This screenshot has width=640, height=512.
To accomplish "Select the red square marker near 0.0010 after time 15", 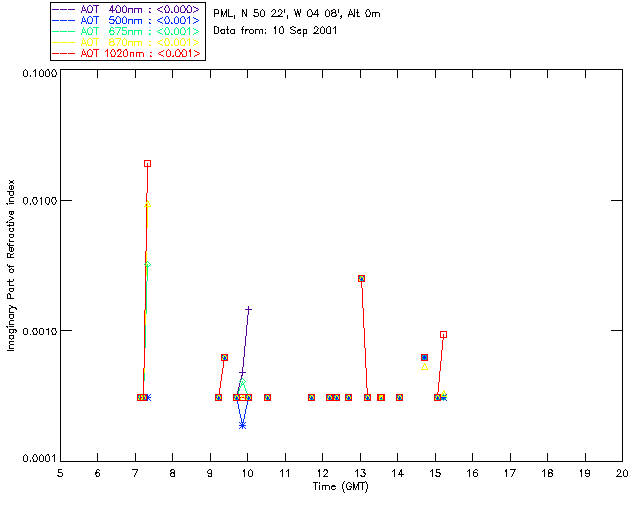I will [444, 335].
